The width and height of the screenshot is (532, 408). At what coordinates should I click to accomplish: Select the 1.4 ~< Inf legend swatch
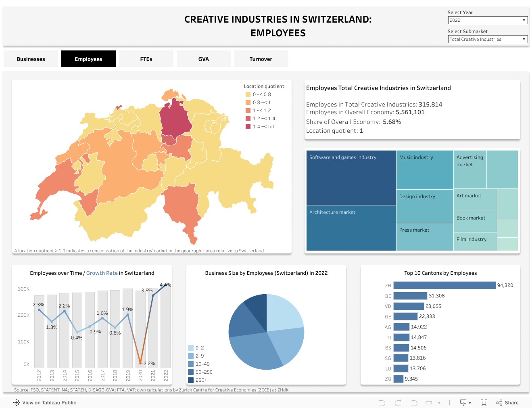[x=248, y=127]
